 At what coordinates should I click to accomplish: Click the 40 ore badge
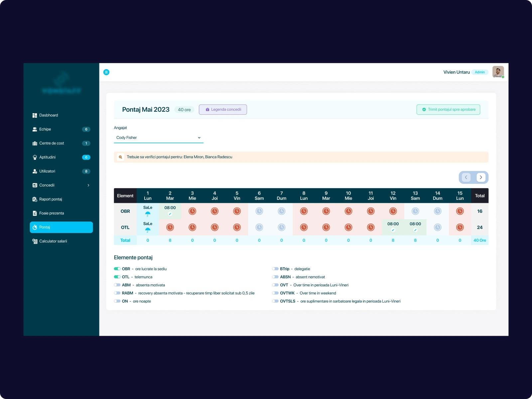184,110
